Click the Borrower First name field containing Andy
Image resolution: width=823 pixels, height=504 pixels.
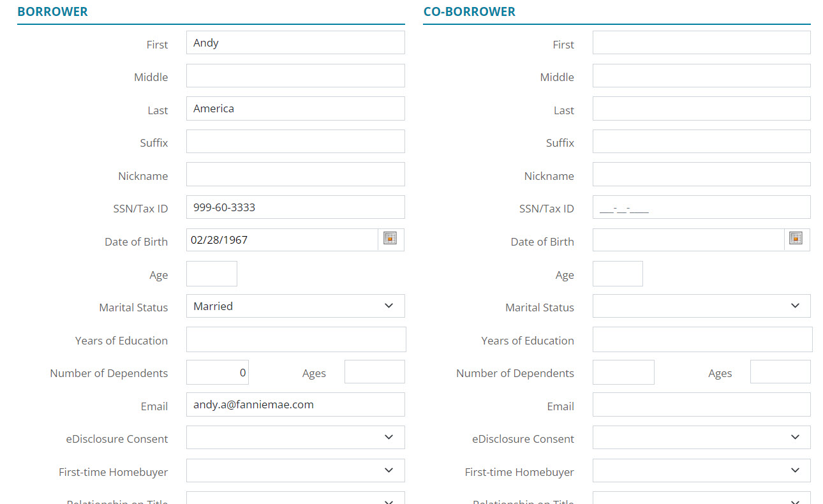click(295, 43)
